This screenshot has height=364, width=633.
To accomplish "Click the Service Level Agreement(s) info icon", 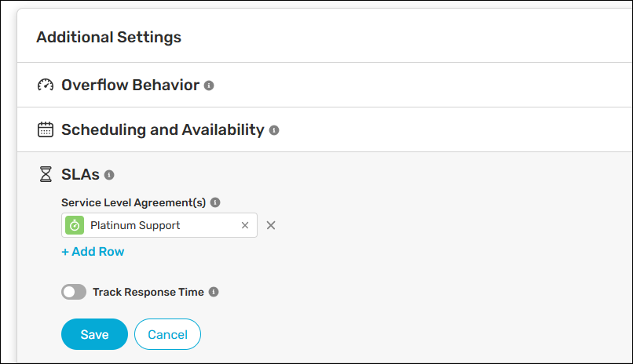I will pyautogui.click(x=215, y=202).
